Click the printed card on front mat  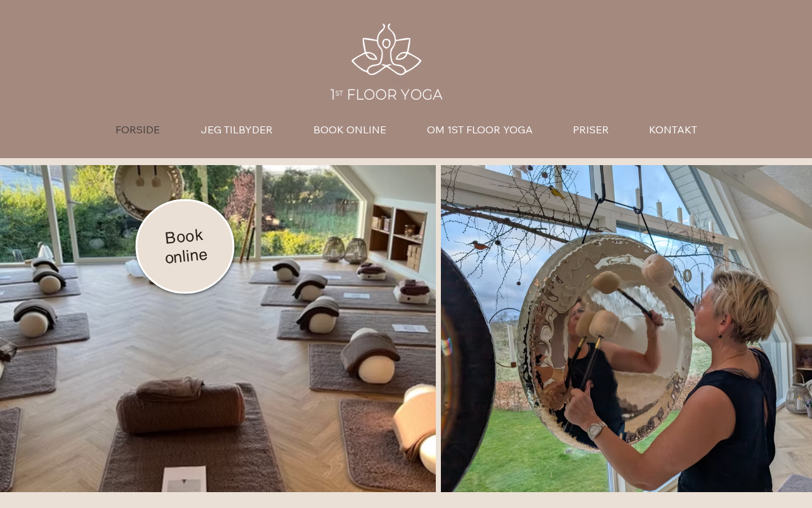(184, 479)
